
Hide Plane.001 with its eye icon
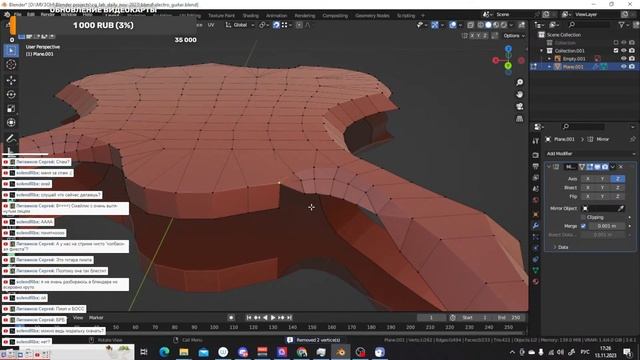(x=623, y=67)
